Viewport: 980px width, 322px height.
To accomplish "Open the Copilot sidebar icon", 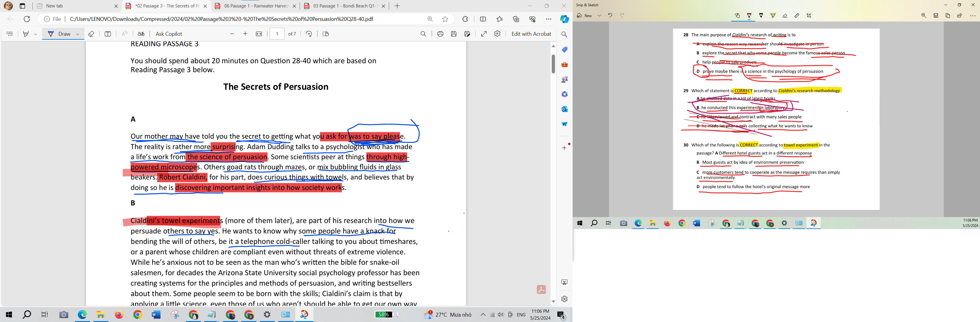I will 564,19.
